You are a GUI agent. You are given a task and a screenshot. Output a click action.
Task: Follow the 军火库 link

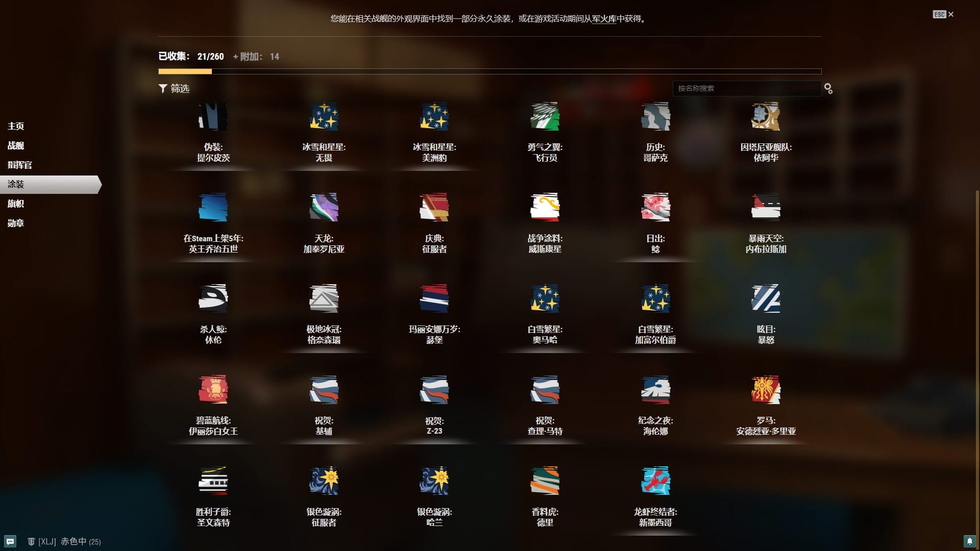coord(604,19)
